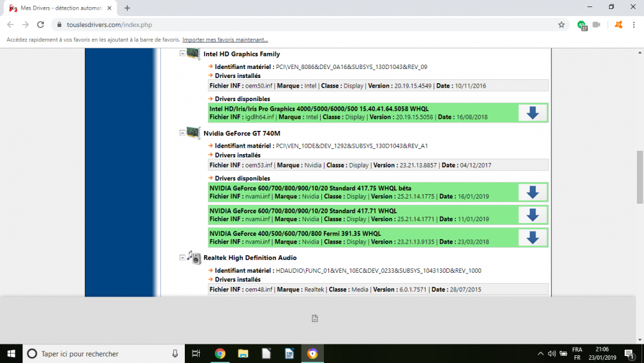Open the Avast extension in toolbar
This screenshot has width=644, height=363.
coord(618,25)
